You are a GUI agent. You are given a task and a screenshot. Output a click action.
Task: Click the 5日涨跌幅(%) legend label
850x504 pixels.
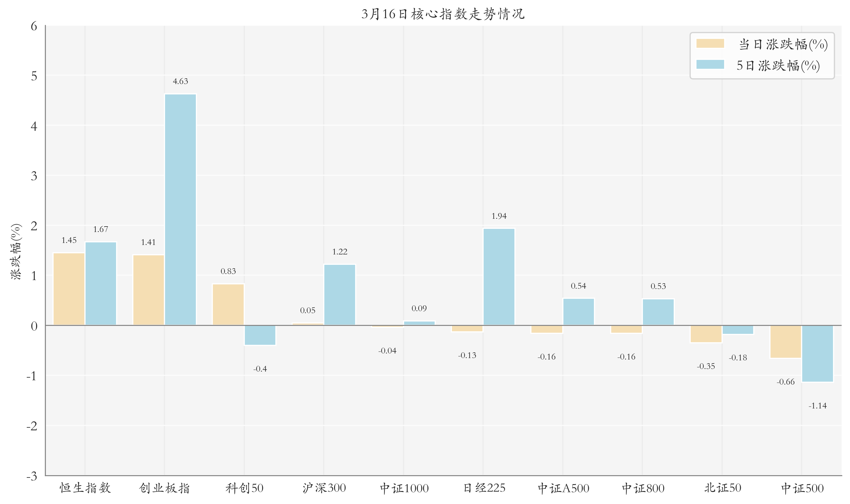[778, 66]
